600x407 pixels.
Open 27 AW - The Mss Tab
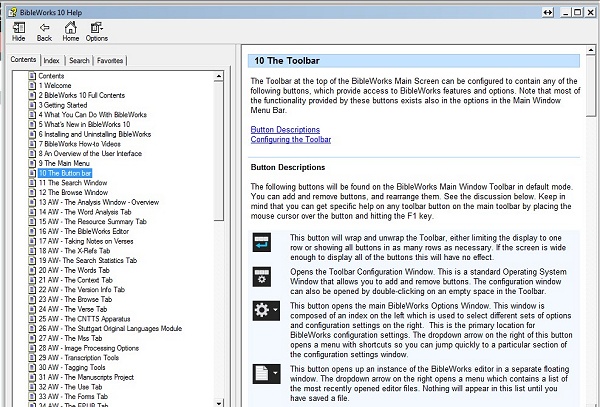[x=70, y=338]
